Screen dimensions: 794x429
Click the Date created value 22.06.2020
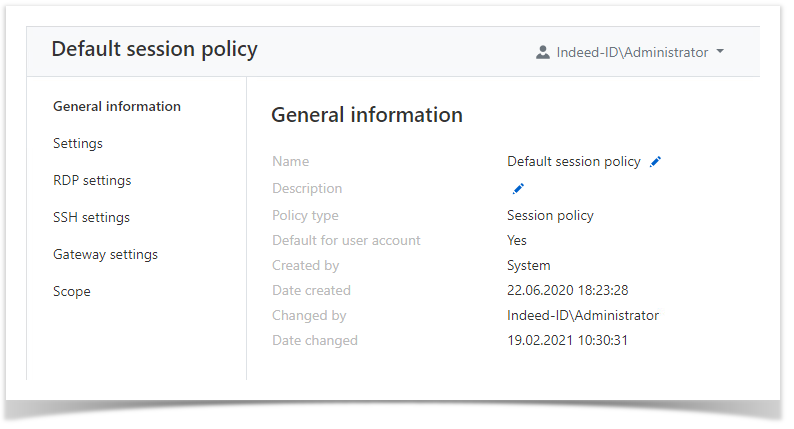[567, 291]
